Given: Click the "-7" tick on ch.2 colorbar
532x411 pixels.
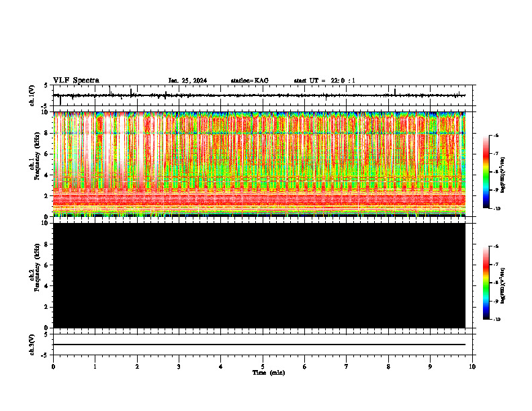Looking at the screenshot, I should pyautogui.click(x=496, y=264).
